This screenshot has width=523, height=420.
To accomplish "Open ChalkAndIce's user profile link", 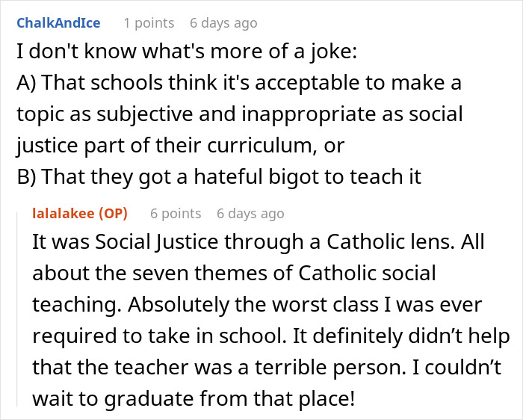I will [58, 23].
